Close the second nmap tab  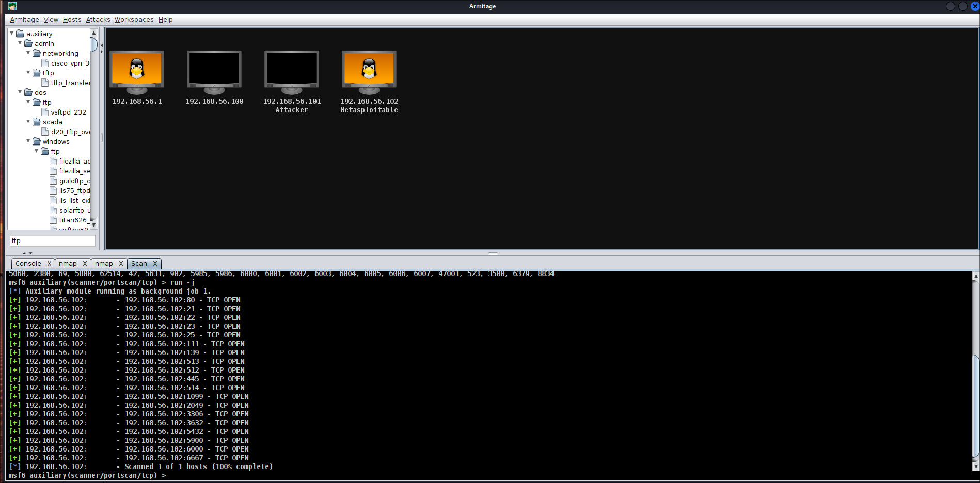(121, 264)
